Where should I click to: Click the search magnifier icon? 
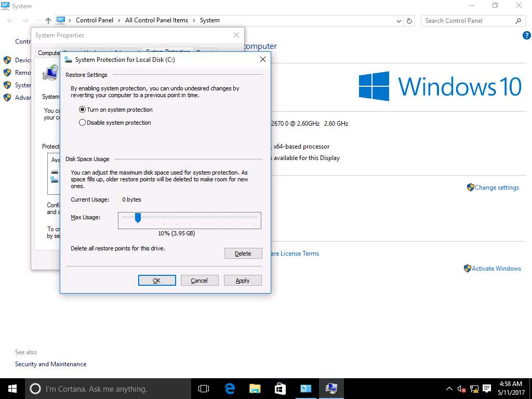tap(518, 21)
